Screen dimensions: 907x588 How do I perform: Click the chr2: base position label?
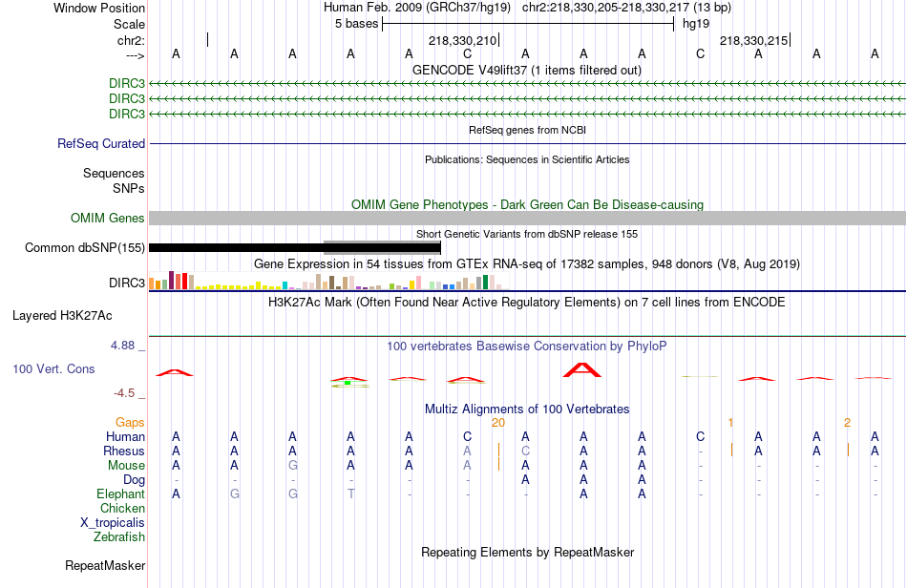[x=131, y=40]
